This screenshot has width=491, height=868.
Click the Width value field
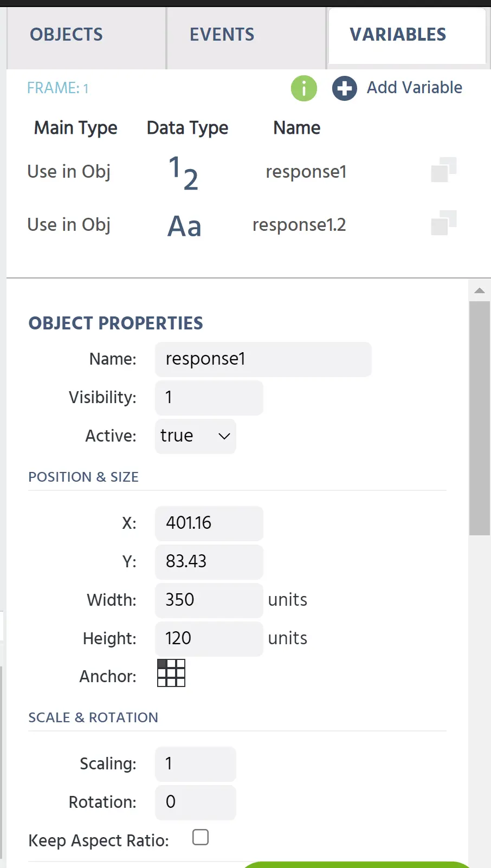209,600
